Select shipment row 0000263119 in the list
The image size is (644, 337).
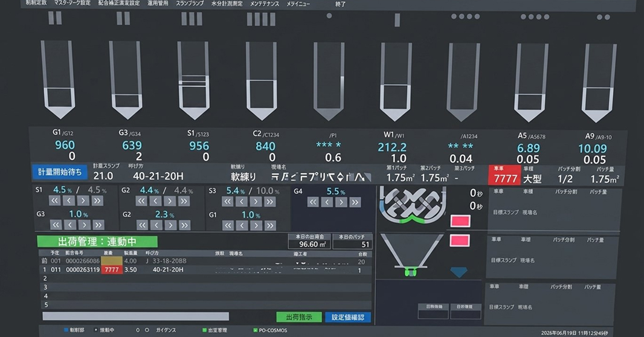pyautogui.click(x=205, y=270)
